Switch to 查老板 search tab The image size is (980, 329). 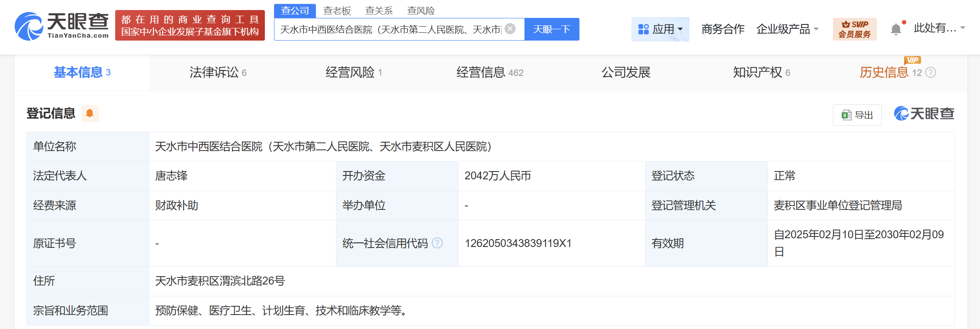coord(337,10)
